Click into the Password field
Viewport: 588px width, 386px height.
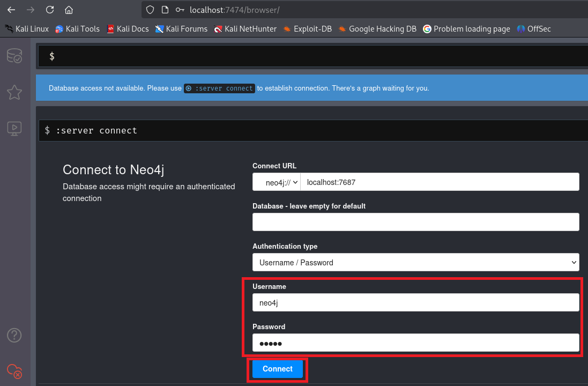[415, 343]
